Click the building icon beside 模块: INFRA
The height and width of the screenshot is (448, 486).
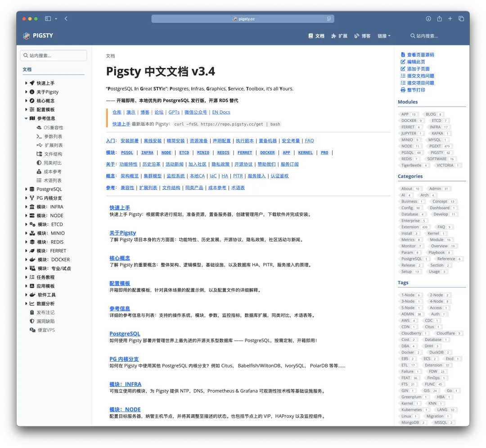point(32,206)
